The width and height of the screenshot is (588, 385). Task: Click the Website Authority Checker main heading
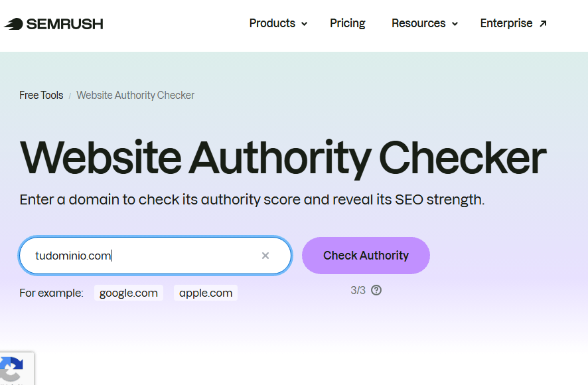pyautogui.click(x=283, y=158)
